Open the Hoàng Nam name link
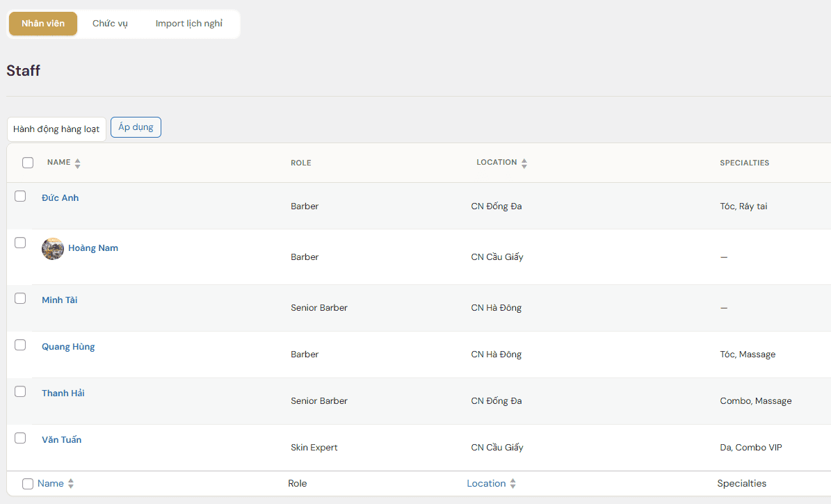 tap(93, 248)
